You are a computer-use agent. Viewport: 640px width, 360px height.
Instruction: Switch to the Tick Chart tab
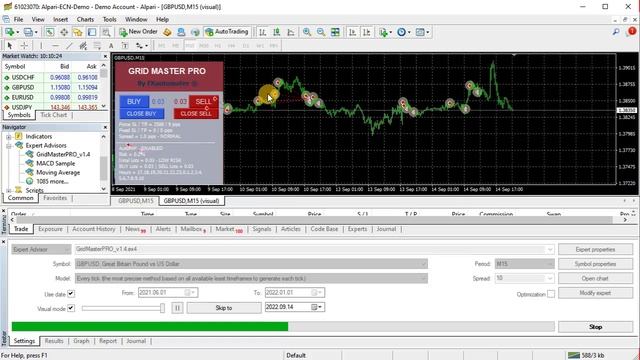coord(53,115)
